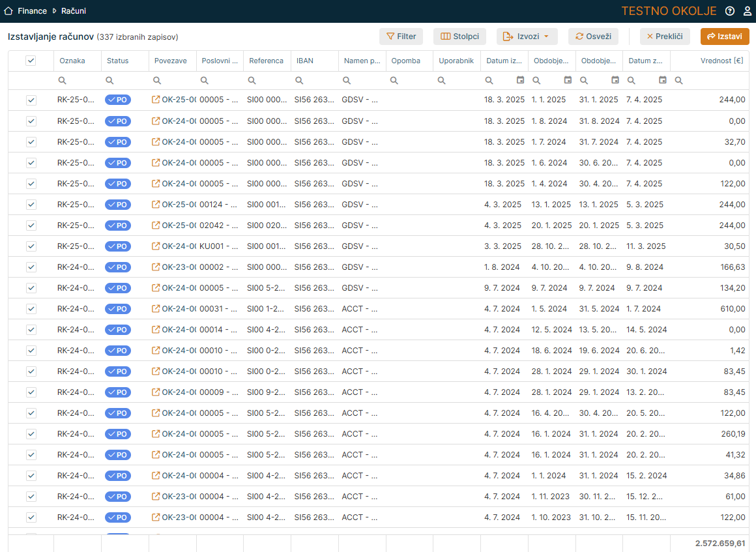Screen dimensions: 756x552
Task: Click search icon in the Oznaka filter cell
Action: pos(63,80)
